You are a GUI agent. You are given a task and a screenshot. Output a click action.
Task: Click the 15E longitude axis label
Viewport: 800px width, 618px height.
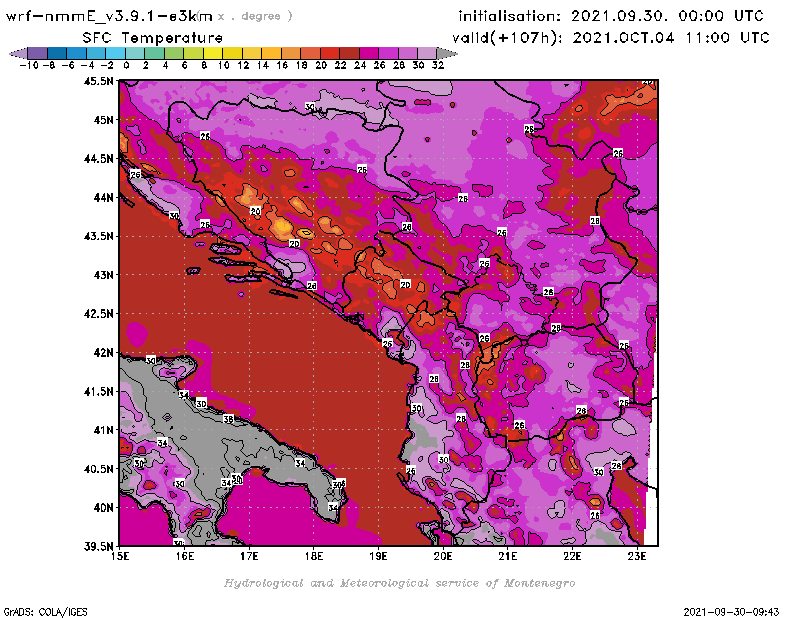pyautogui.click(x=121, y=556)
